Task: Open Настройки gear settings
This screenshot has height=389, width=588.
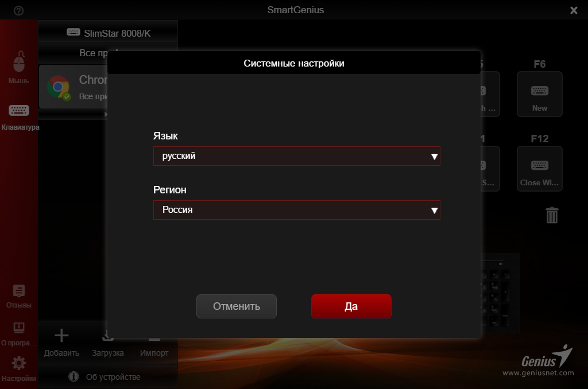Action: click(x=19, y=369)
